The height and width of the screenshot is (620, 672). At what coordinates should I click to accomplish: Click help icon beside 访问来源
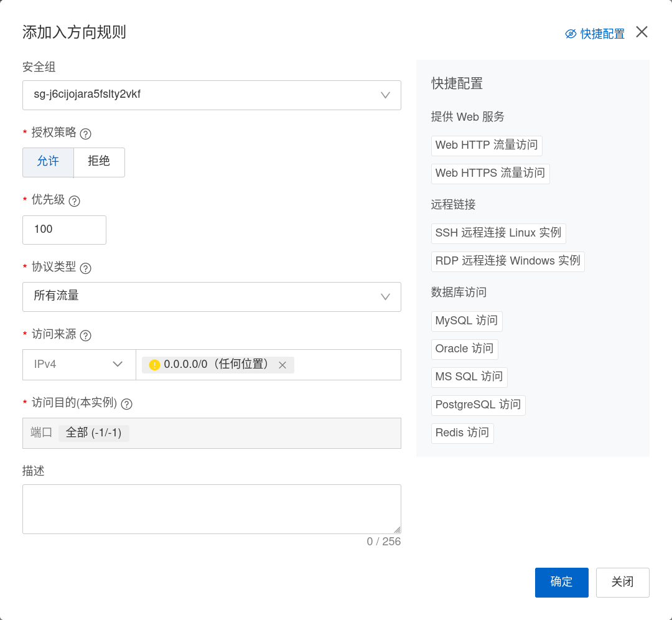[86, 336]
